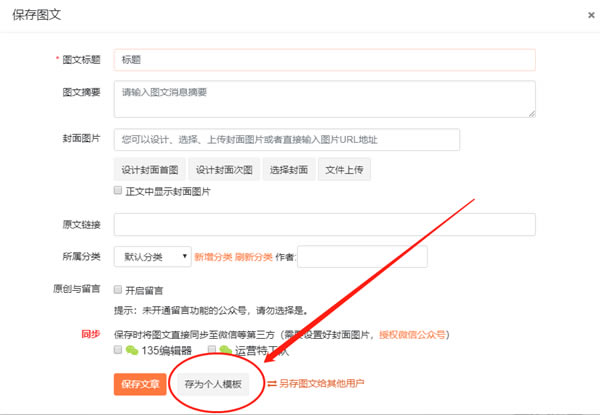The height and width of the screenshot is (415, 600).
Task: Click the 图文标题 title input field
Action: point(324,60)
